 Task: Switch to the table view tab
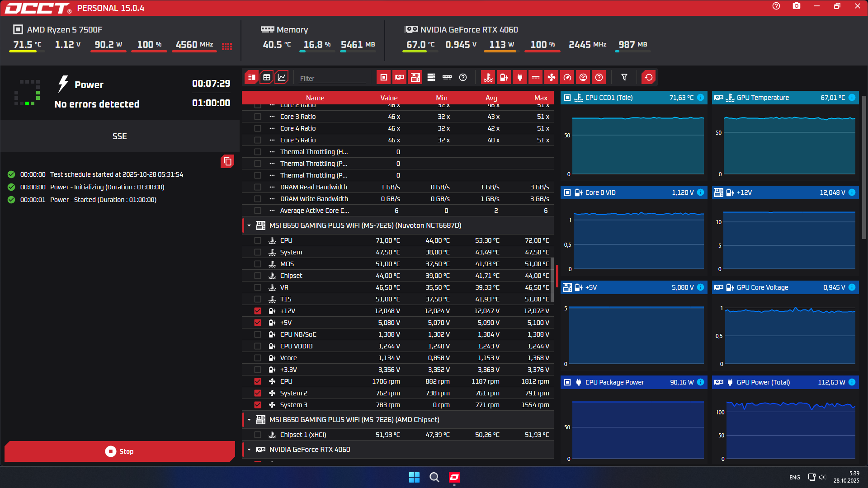[267, 77]
